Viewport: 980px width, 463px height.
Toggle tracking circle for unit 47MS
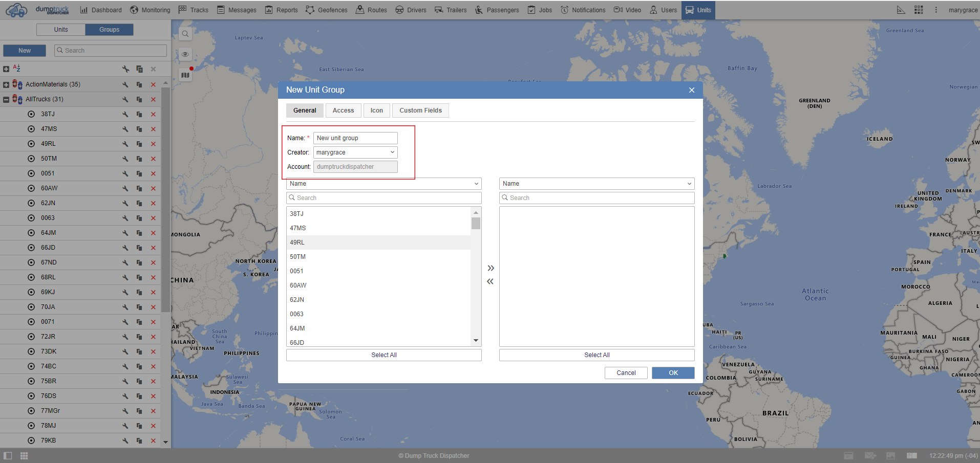[31, 129]
